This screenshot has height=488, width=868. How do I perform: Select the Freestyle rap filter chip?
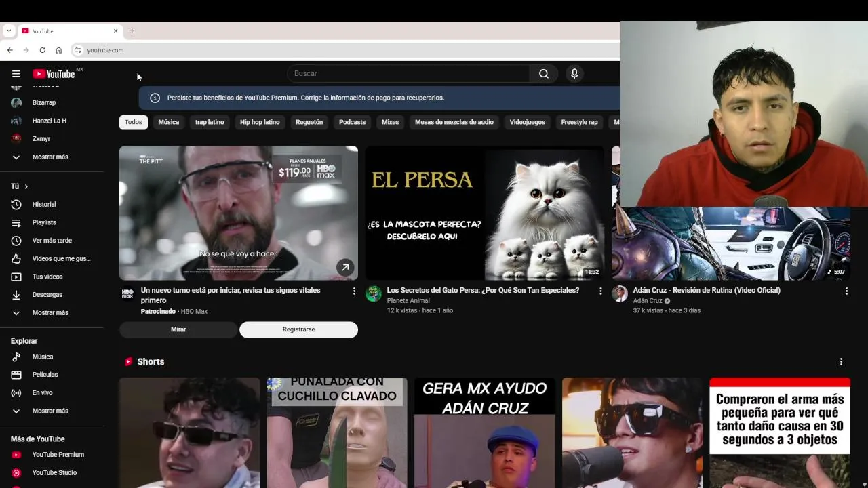pos(579,122)
